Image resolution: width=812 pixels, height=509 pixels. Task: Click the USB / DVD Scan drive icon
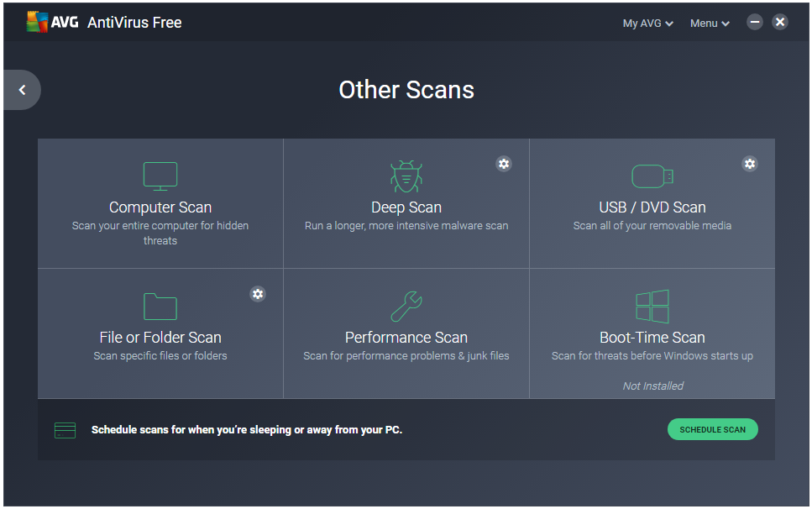[x=652, y=176]
